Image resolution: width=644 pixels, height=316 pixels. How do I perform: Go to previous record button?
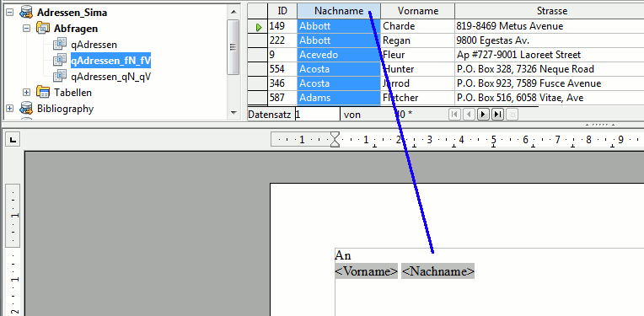pyautogui.click(x=469, y=114)
